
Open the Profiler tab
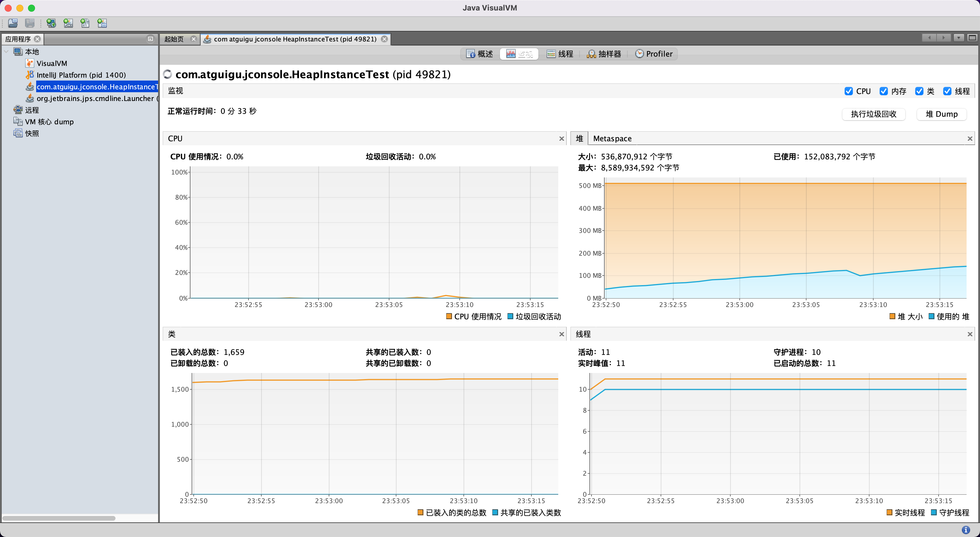[654, 54]
